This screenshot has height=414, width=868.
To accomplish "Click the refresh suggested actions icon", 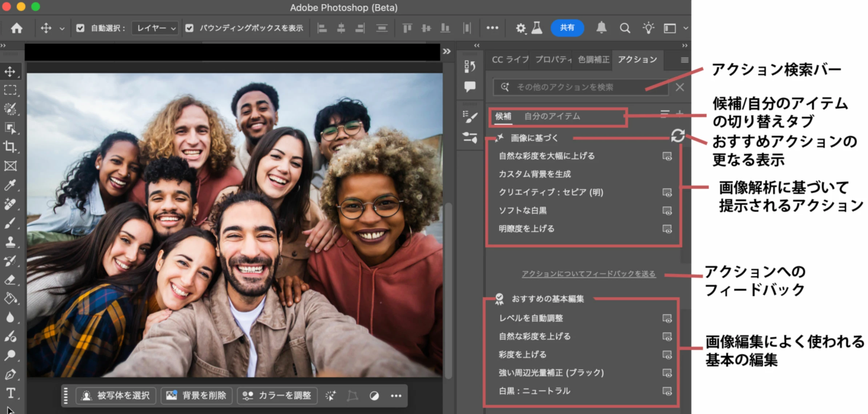I will tap(678, 136).
